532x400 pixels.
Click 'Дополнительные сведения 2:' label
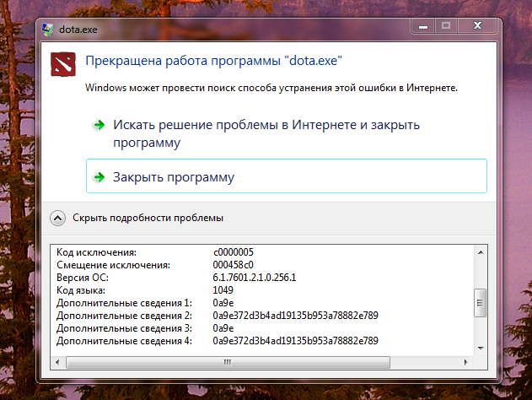[x=124, y=316]
